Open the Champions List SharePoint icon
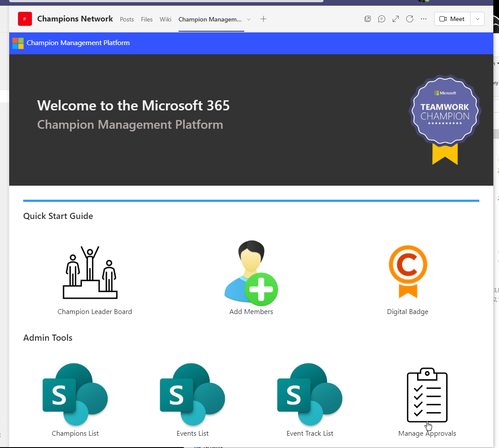 [74, 394]
